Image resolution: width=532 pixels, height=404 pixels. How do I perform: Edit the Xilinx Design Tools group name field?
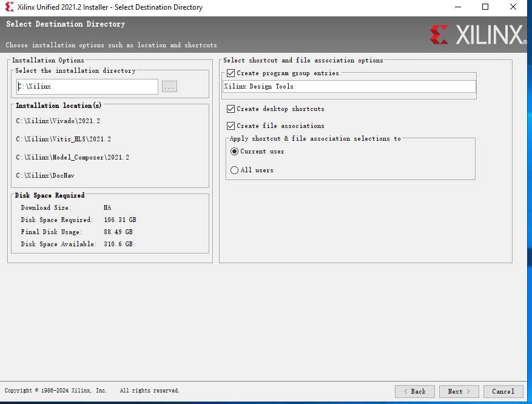click(349, 86)
